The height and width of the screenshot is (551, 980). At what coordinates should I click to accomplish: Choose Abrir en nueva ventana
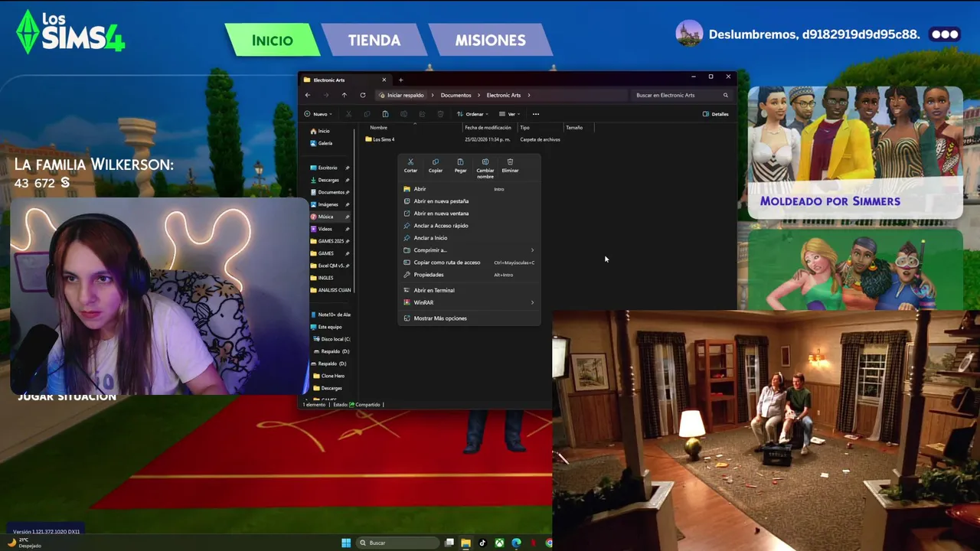pyautogui.click(x=469, y=214)
